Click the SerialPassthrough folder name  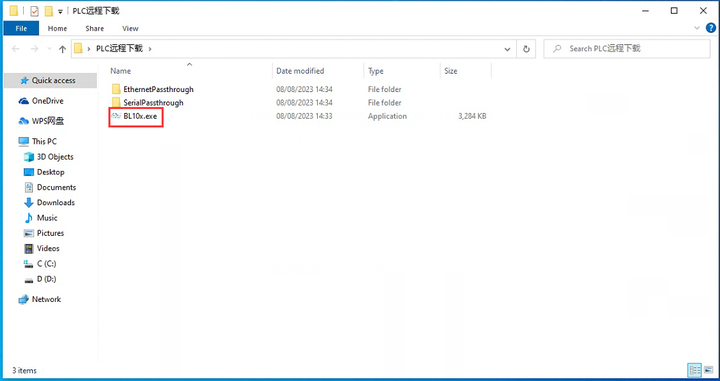click(153, 103)
